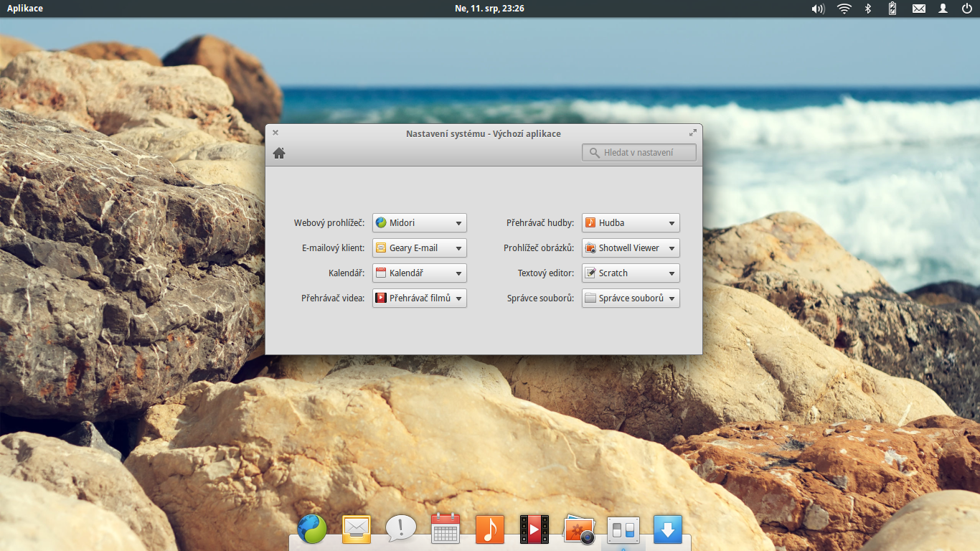This screenshot has height=551, width=980.
Task: Launch the software updater from the dock
Action: point(668,529)
